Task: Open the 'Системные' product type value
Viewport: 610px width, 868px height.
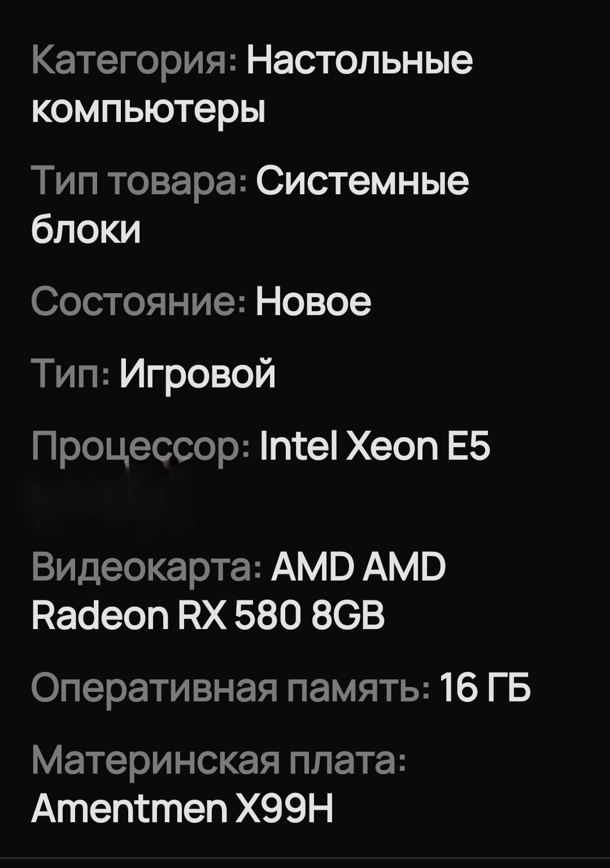Action: (362, 182)
